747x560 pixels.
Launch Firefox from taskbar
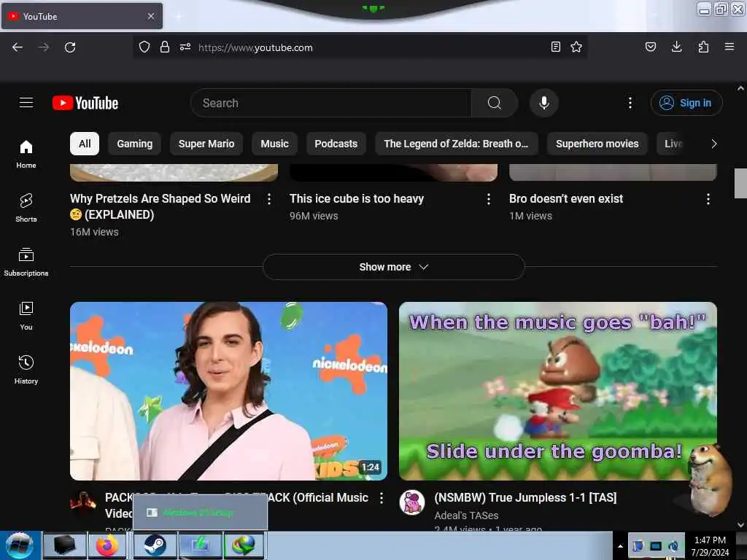click(x=107, y=545)
